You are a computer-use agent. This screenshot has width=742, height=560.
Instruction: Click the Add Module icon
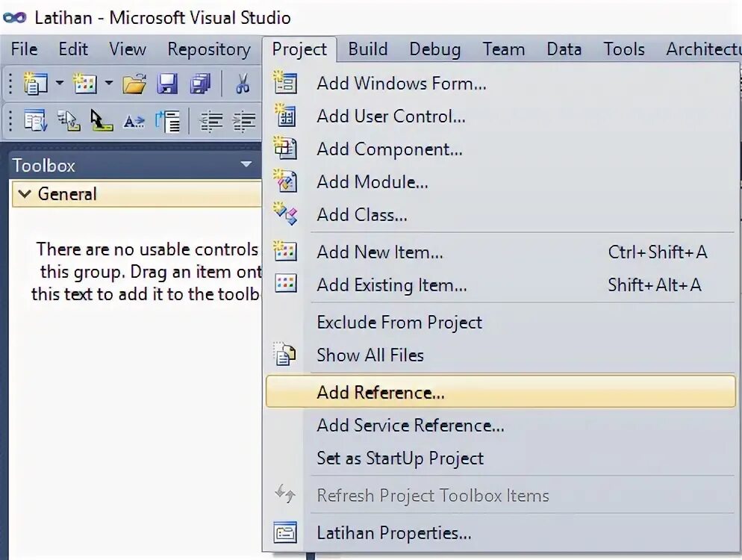click(285, 181)
